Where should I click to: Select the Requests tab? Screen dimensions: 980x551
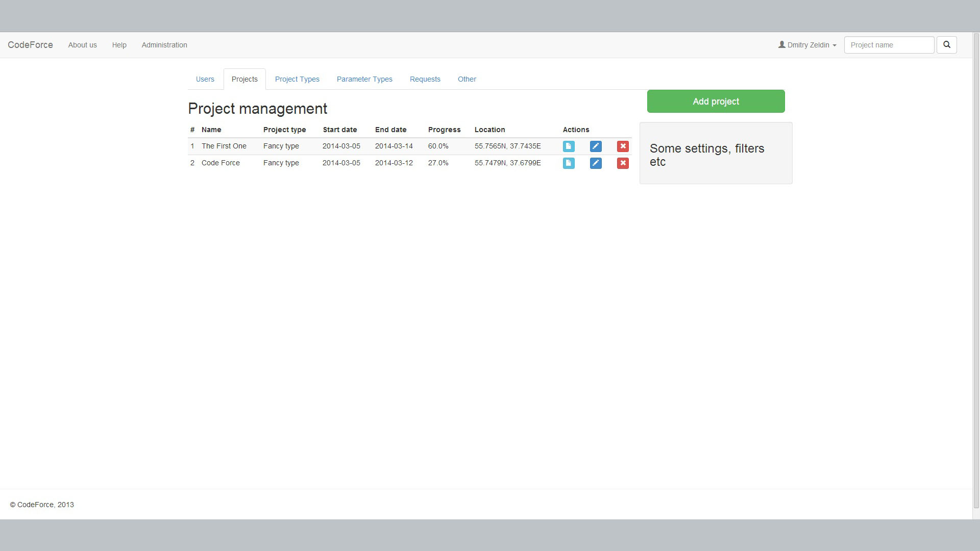(425, 79)
